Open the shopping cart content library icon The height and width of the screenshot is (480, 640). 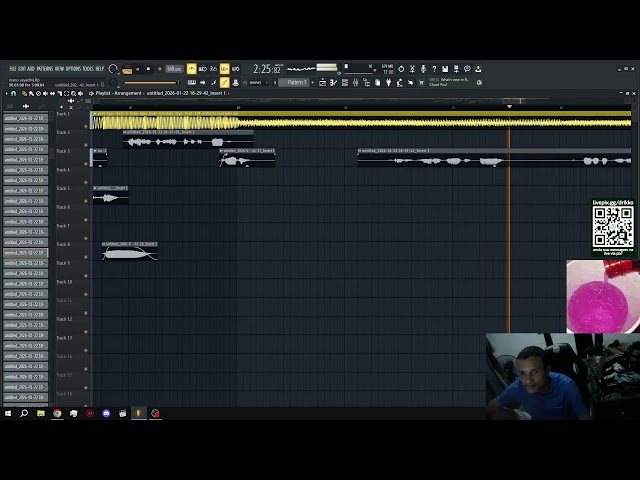(x=421, y=82)
